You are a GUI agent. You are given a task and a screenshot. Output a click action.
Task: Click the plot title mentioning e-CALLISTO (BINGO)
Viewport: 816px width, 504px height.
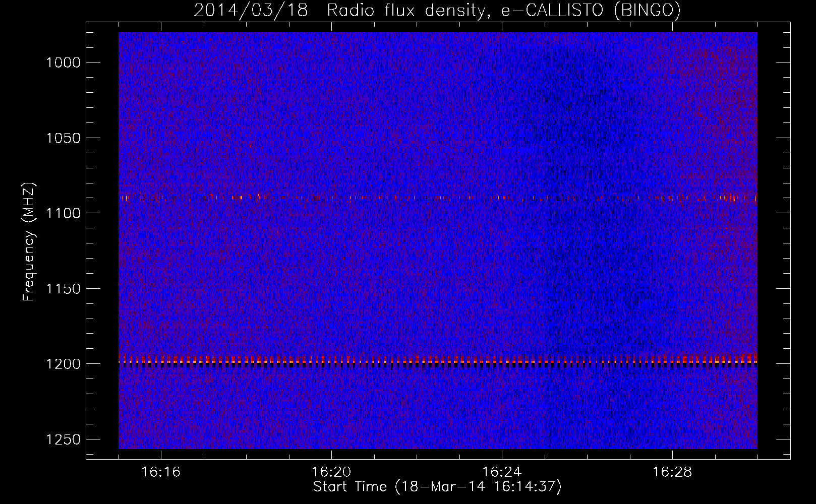(437, 10)
